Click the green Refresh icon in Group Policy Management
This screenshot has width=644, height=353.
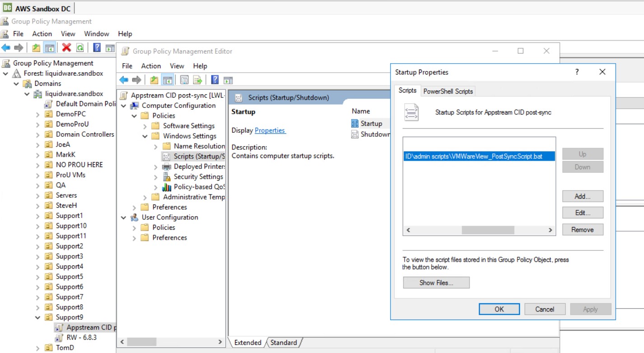80,48
